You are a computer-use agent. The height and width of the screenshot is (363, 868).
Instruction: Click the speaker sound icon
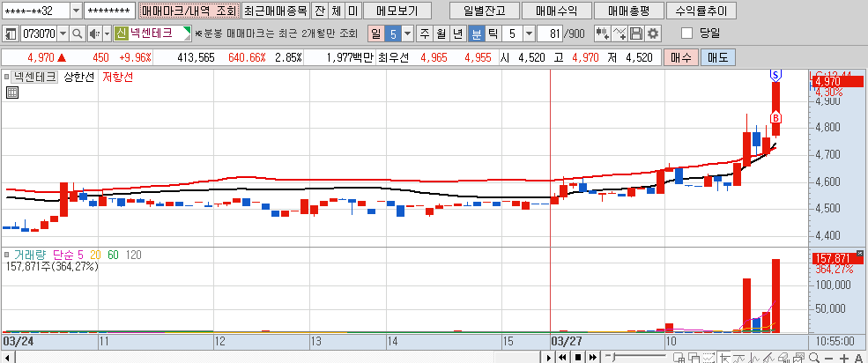[x=93, y=33]
